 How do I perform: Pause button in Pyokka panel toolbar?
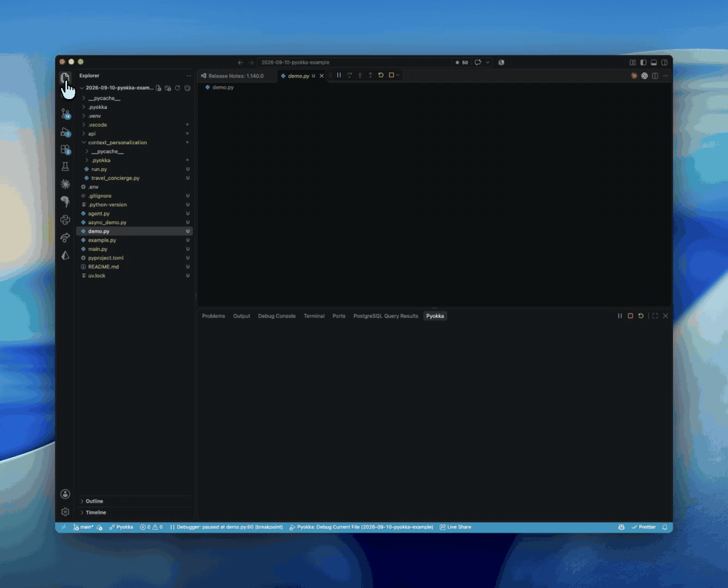(620, 316)
